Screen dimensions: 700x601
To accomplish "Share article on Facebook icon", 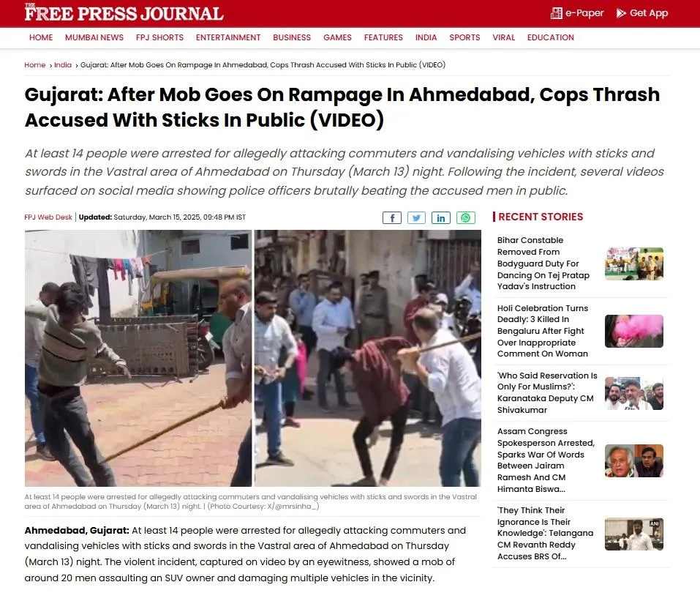I will point(391,217).
